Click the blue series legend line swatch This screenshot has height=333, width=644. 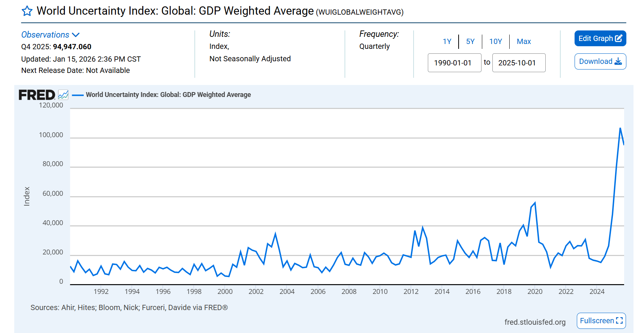[x=78, y=95]
